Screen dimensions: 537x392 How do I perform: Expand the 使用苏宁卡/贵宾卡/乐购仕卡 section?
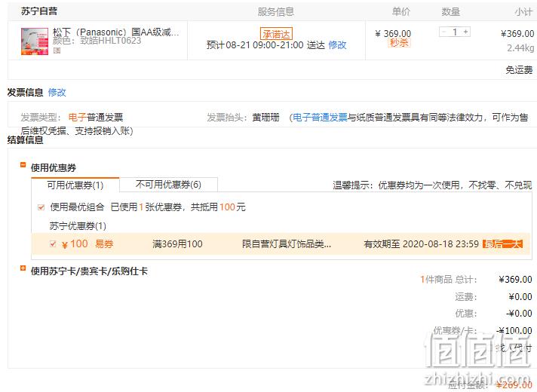point(23,268)
